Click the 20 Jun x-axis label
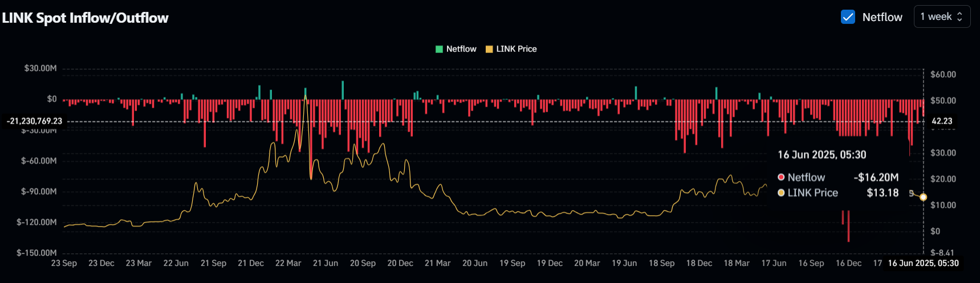Viewport: 980px width, 283px height. 475,263
